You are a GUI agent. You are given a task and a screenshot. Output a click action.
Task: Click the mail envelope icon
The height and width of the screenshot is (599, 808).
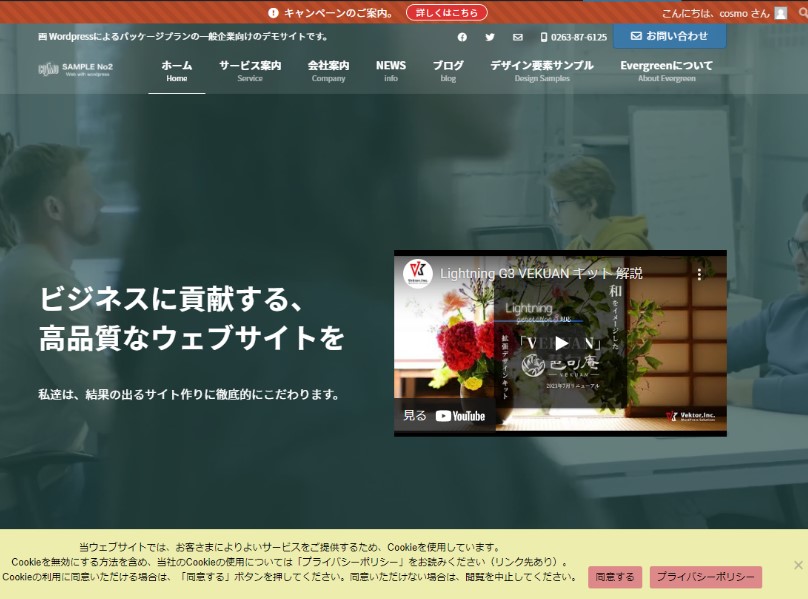pyautogui.click(x=517, y=37)
